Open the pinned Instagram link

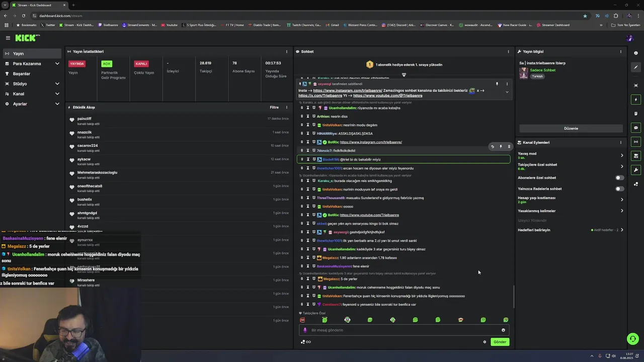348,90
